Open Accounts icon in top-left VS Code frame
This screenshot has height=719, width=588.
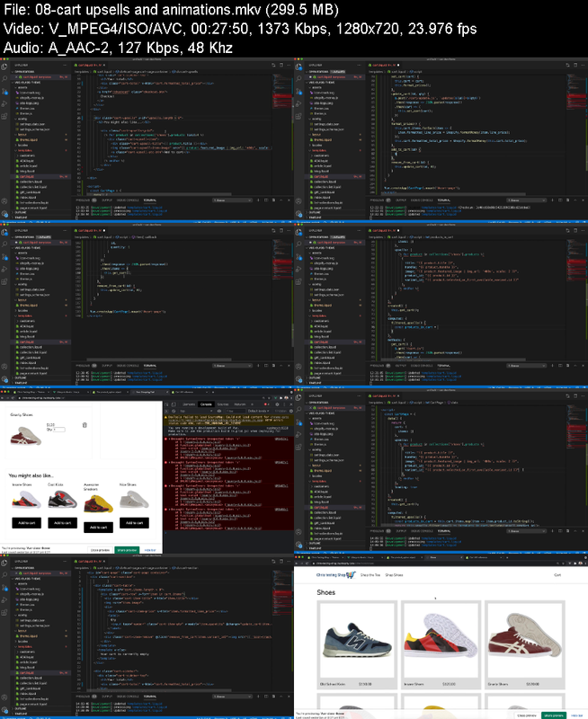tap(4, 201)
